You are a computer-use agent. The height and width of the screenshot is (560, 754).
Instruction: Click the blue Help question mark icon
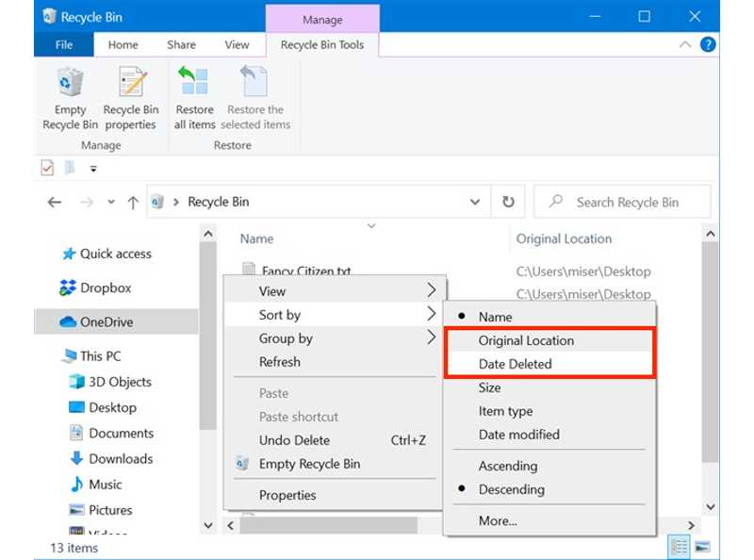(x=708, y=44)
